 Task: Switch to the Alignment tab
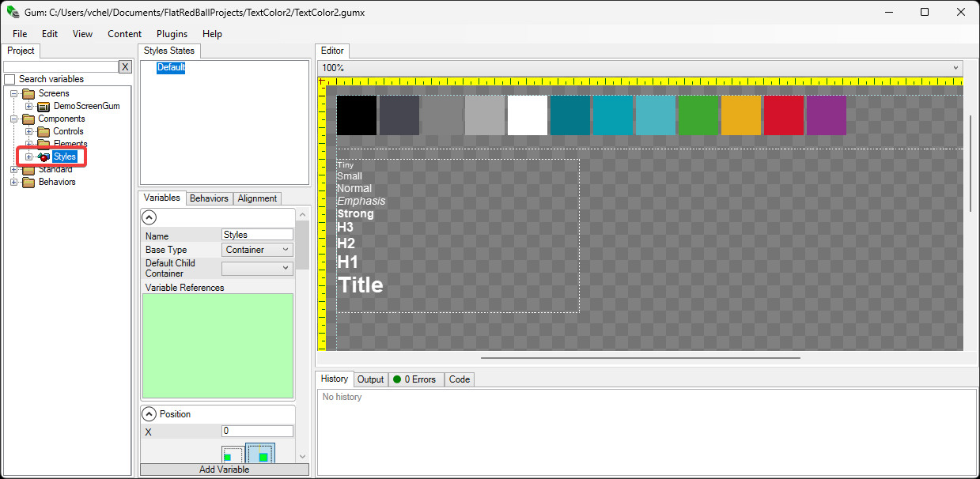pyautogui.click(x=258, y=198)
